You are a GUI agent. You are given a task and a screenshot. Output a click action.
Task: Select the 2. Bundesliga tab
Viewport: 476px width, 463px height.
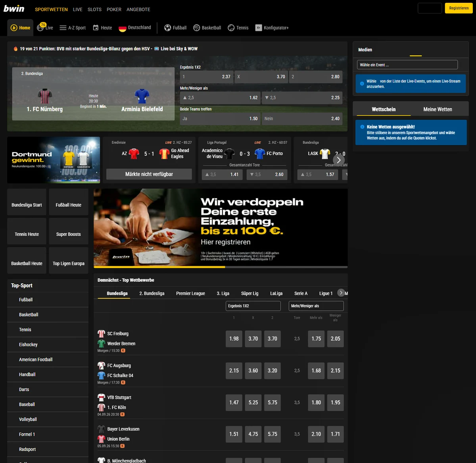pyautogui.click(x=152, y=293)
